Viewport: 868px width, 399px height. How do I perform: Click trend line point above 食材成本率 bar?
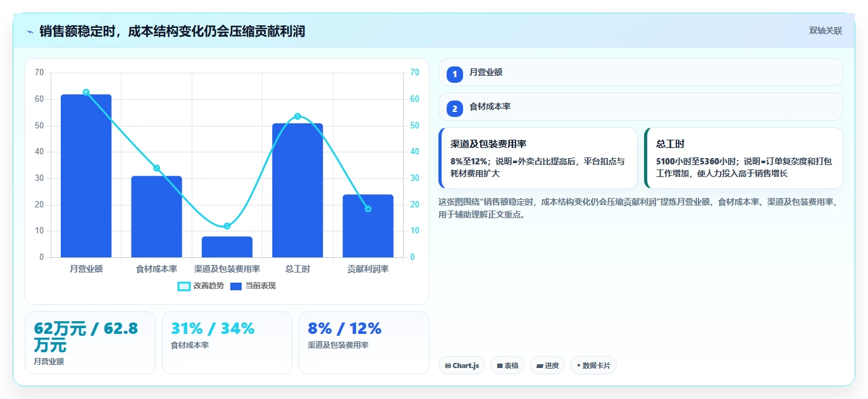(156, 168)
